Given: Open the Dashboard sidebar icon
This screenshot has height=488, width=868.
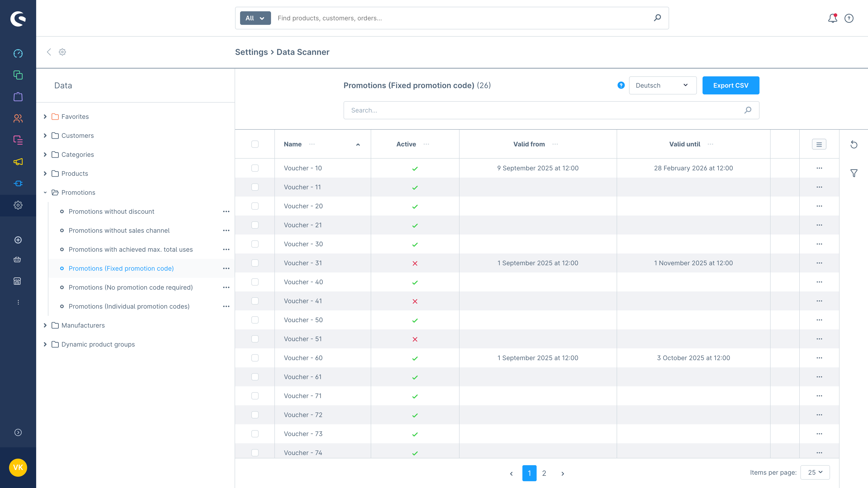Looking at the screenshot, I should click(18, 54).
